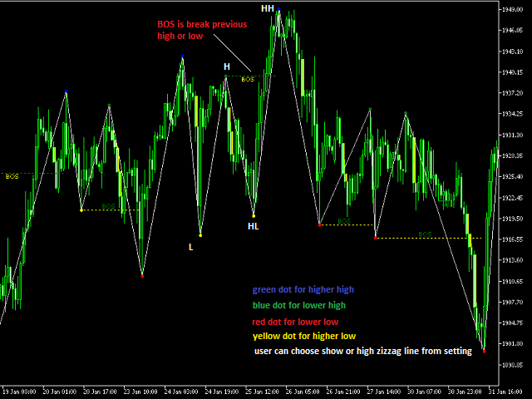This screenshot has height=399, width=532.
Task: Click the 1907.70 price label
Action: (513, 302)
